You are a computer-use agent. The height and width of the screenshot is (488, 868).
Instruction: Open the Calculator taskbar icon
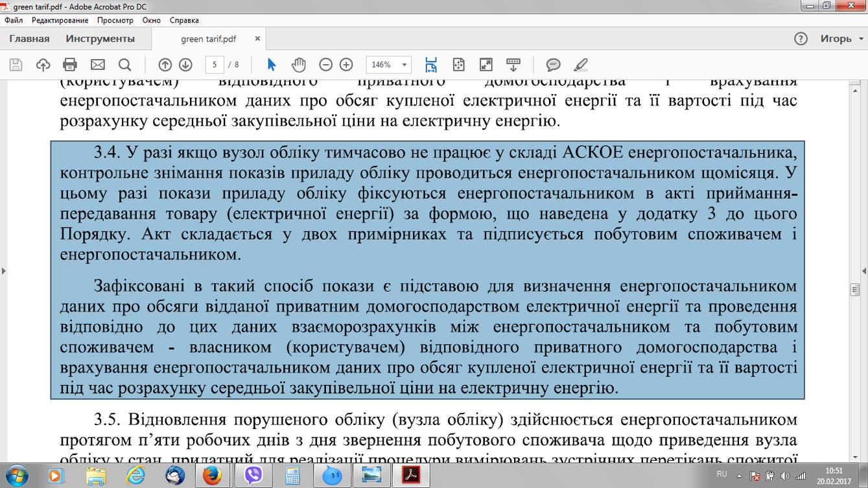coord(292,476)
